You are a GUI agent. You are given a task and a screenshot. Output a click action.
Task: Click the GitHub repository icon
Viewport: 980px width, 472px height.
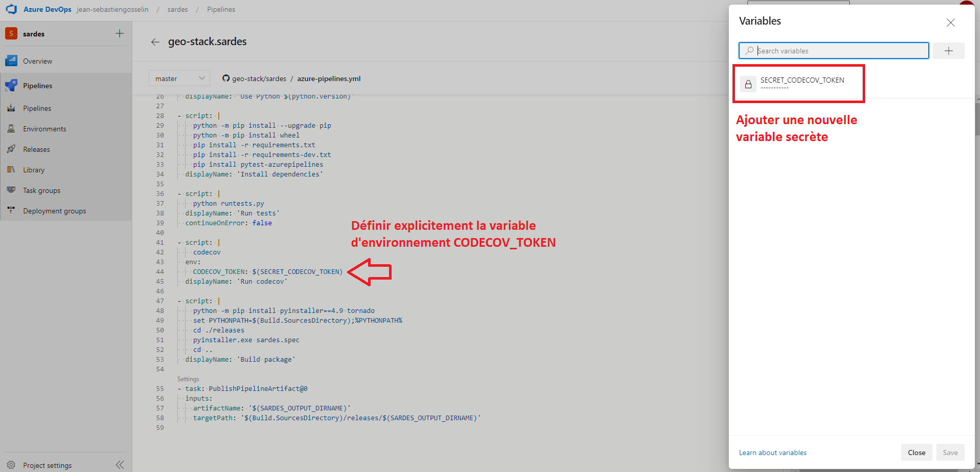click(x=226, y=78)
